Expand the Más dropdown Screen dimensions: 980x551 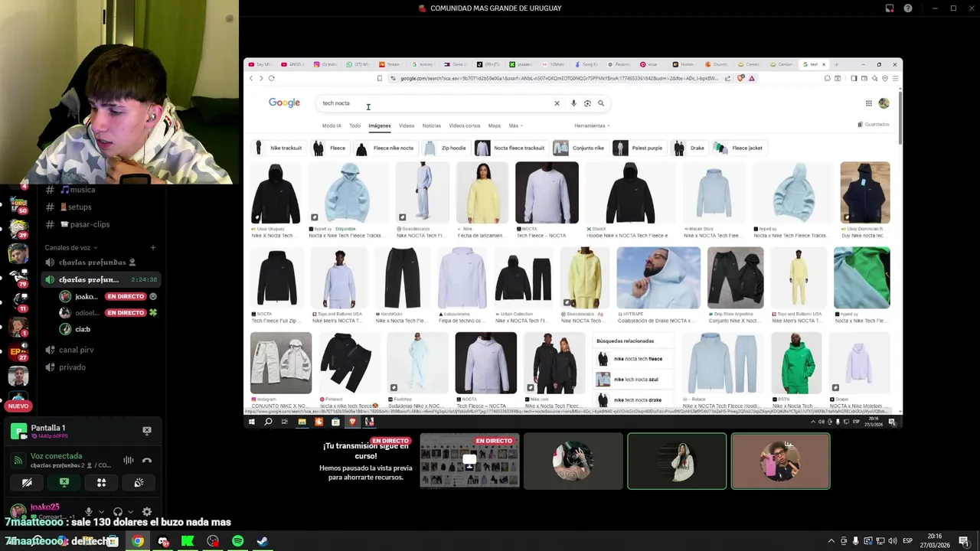pyautogui.click(x=514, y=126)
